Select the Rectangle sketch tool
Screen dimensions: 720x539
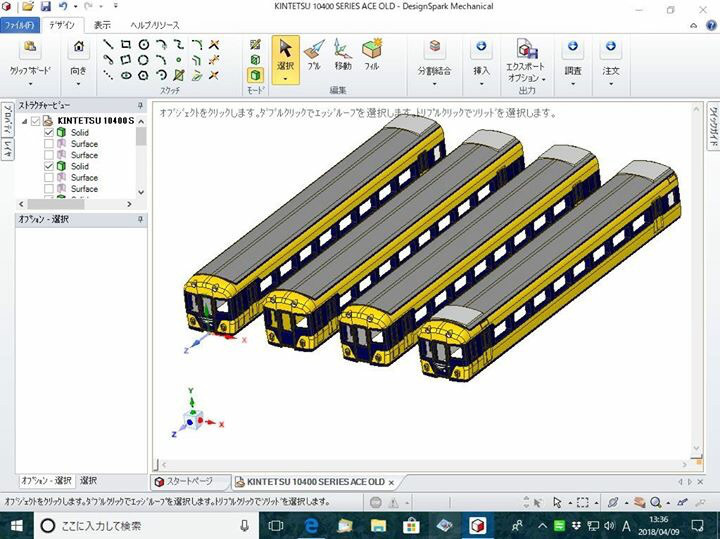[x=125, y=45]
